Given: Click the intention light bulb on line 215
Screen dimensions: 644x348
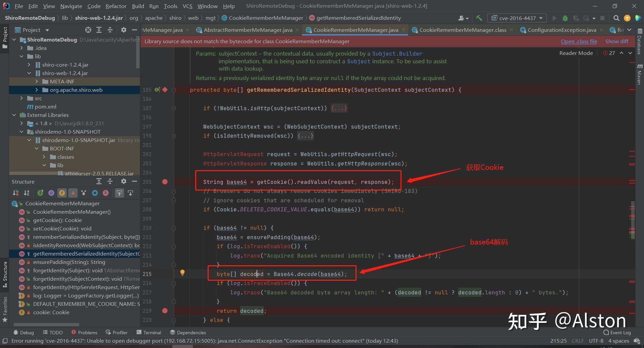Looking at the screenshot, I should [x=182, y=273].
